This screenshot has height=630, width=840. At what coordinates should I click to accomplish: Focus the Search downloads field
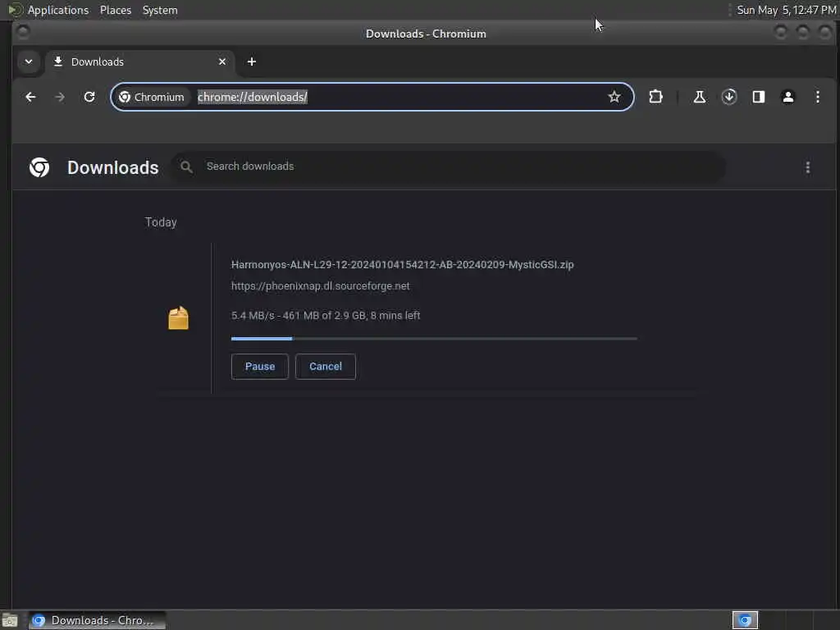coord(448,167)
